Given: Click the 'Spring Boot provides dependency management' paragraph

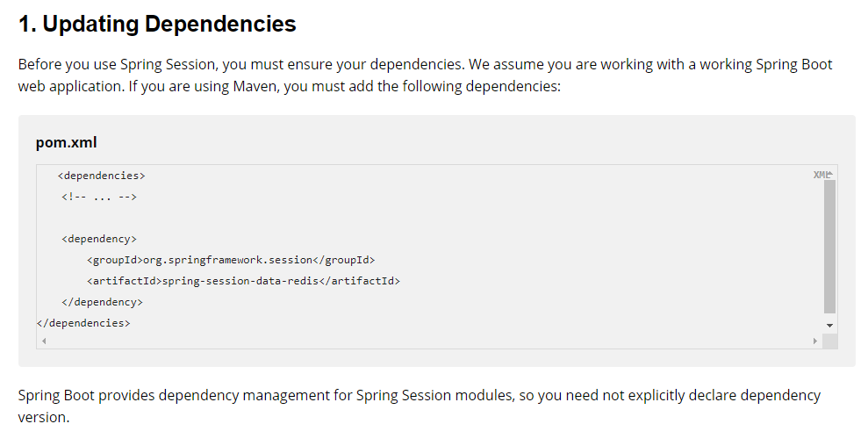Looking at the screenshot, I should 419,406.
